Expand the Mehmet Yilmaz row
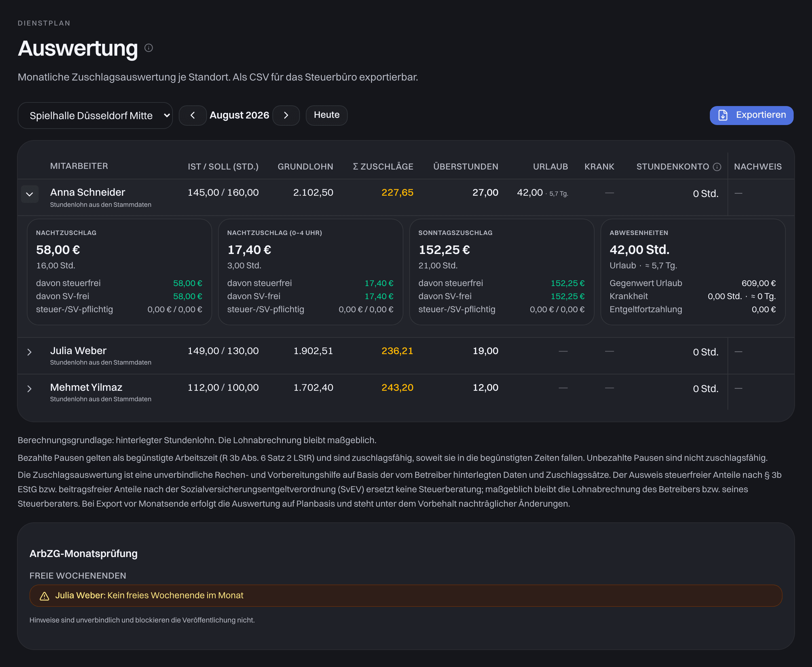 click(29, 389)
